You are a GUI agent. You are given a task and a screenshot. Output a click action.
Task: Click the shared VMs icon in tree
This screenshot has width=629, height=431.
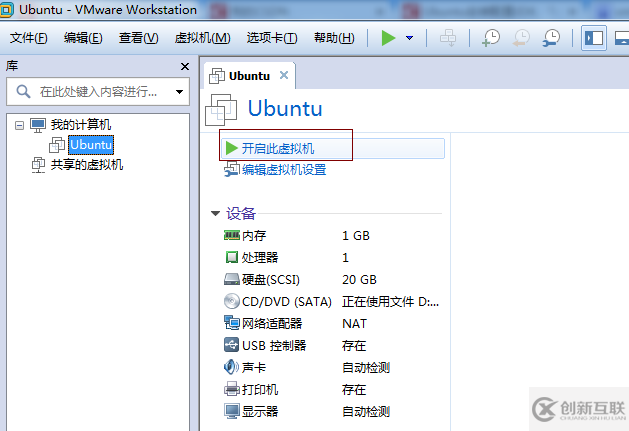click(39, 165)
